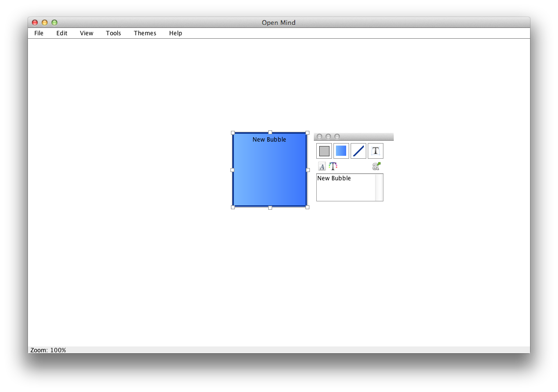Viewport: 558px width, 392px height.
Task: Choose the blue diagonal line style tool
Action: tap(358, 151)
